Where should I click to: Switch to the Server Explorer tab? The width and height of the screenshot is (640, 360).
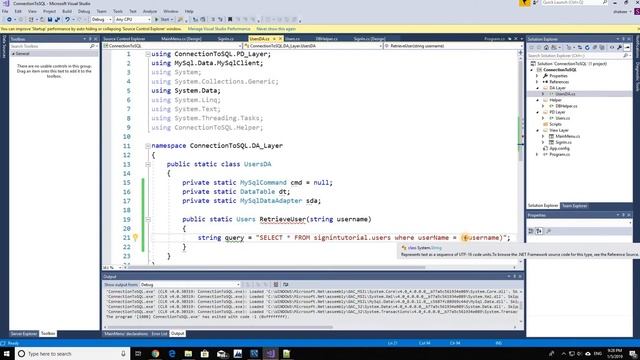24,334
